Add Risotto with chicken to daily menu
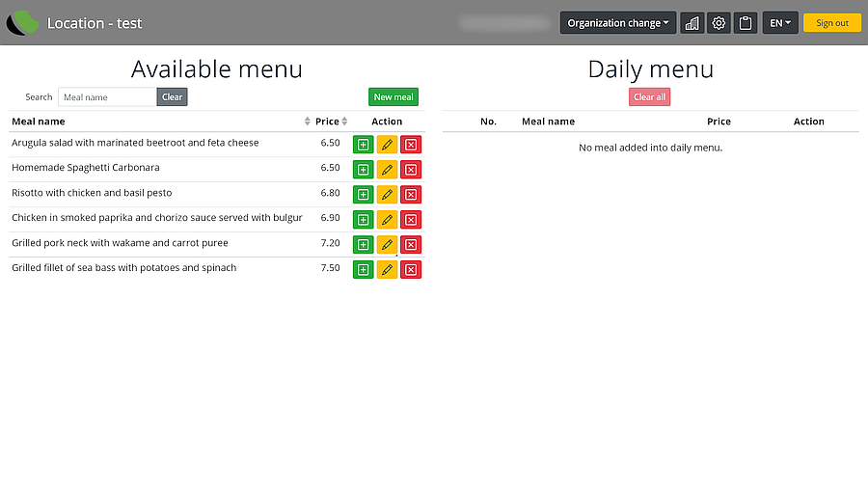This screenshot has width=868, height=488. point(364,194)
